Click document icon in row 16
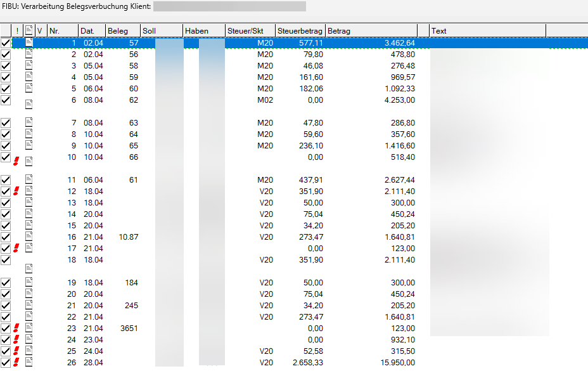This screenshot has height=371, width=588. (x=29, y=237)
